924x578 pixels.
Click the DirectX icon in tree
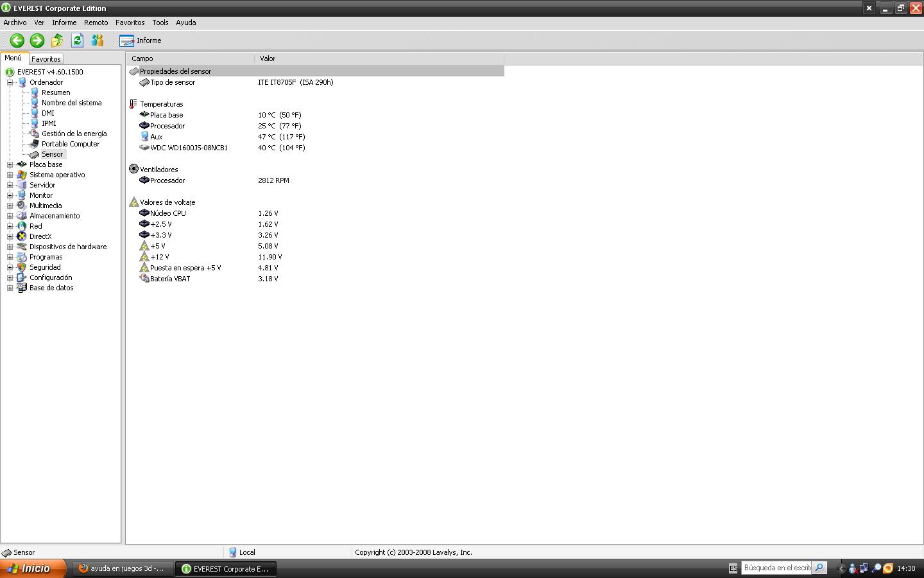22,236
